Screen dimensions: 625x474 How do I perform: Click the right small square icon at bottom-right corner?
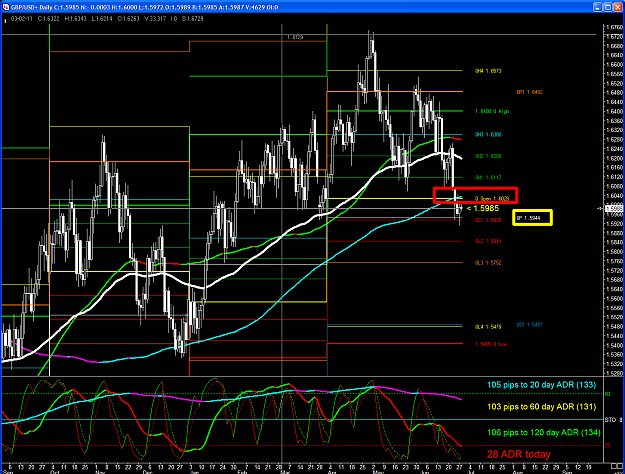click(x=621, y=466)
